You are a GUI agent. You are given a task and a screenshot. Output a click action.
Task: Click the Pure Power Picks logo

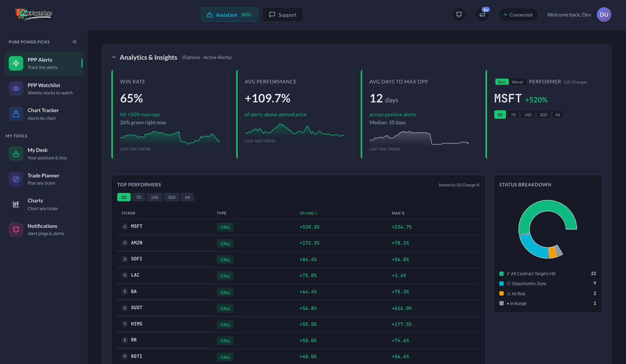(34, 14)
